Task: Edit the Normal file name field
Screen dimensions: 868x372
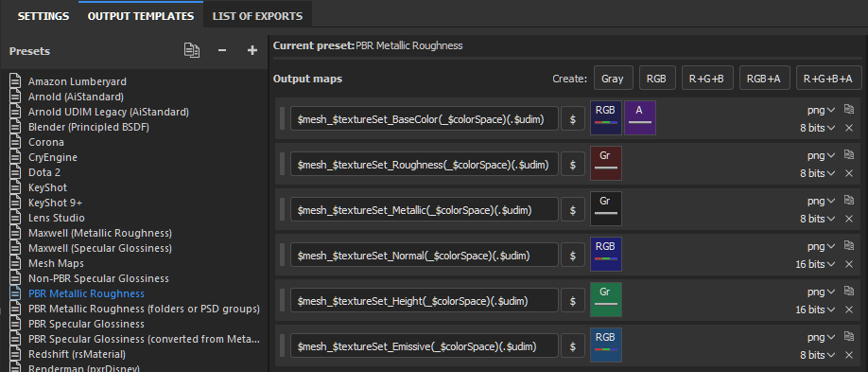Action: 424,255
